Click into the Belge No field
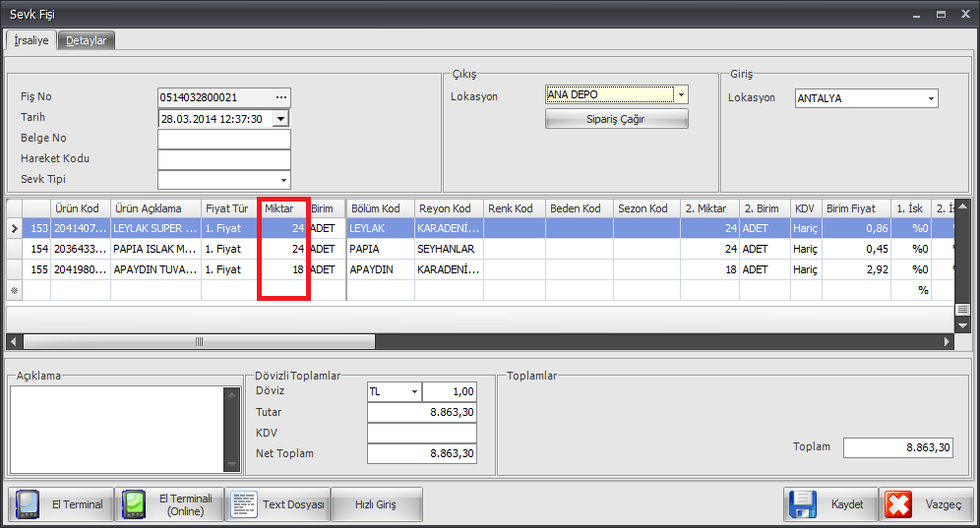 [223, 139]
